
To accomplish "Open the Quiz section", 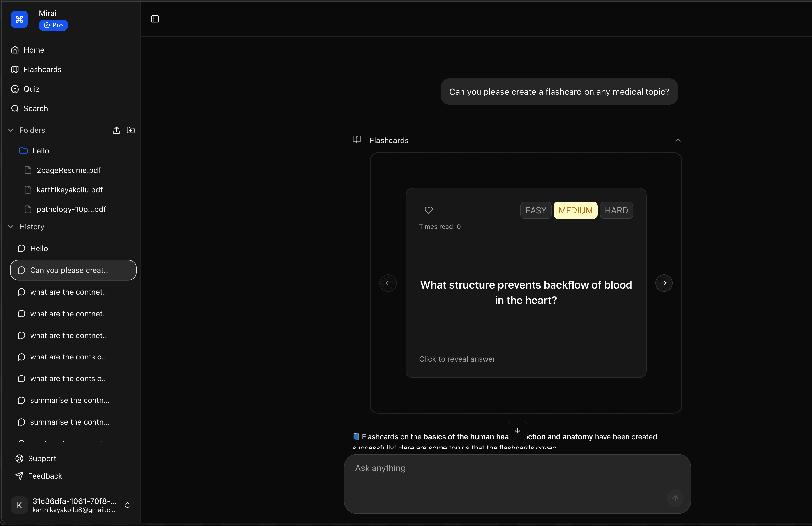I will click(x=30, y=89).
